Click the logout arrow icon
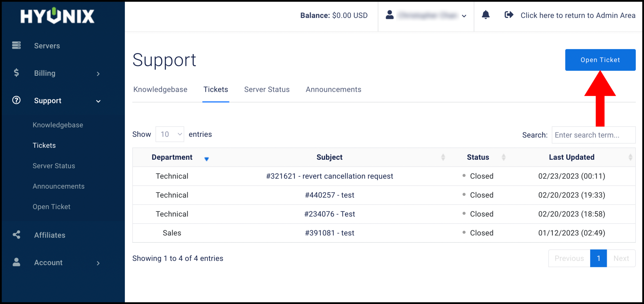Screen dimensions: 644x304 (x=508, y=14)
